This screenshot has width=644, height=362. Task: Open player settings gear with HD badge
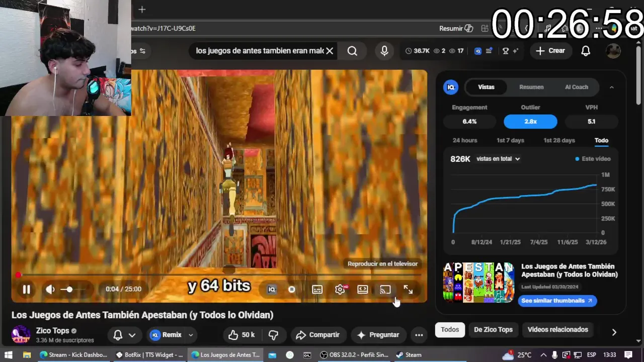pyautogui.click(x=340, y=289)
